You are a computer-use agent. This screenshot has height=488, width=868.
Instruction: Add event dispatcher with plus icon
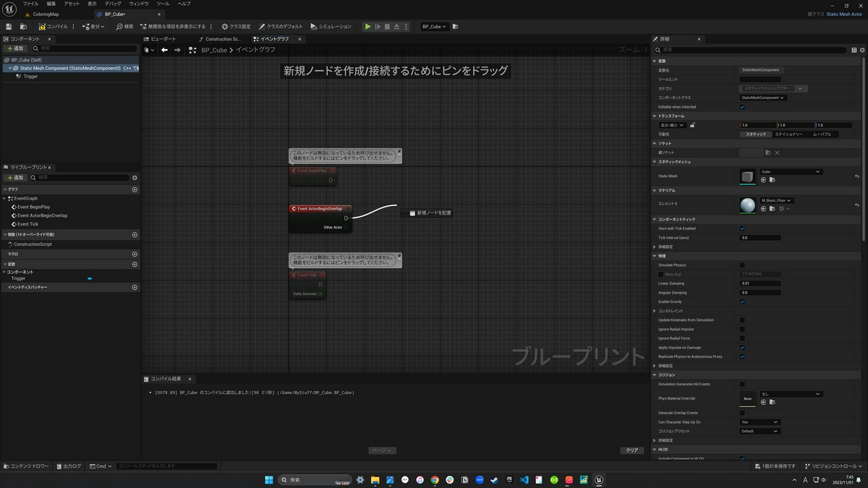click(x=135, y=287)
